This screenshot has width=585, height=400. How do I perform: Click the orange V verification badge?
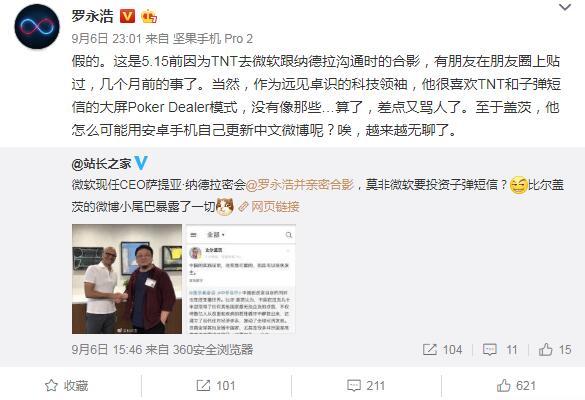(x=127, y=16)
